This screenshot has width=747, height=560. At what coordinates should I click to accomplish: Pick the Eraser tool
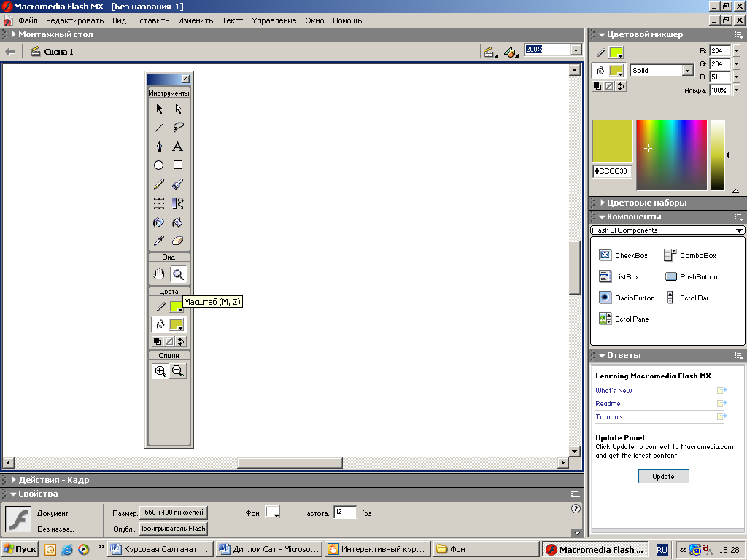coord(178,241)
